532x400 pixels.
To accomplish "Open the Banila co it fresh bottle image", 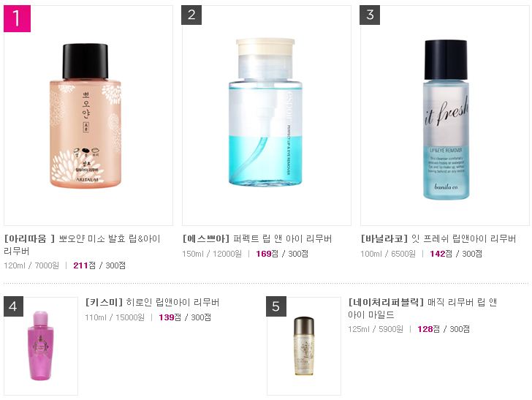I will [446, 119].
